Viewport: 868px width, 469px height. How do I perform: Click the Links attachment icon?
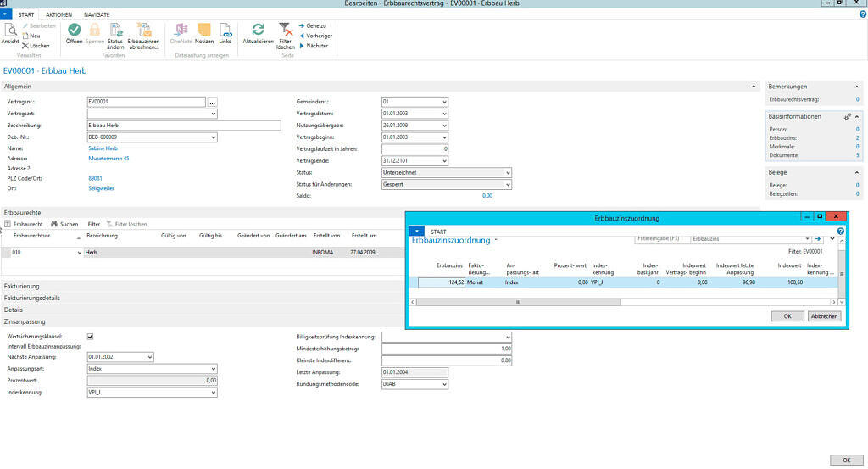[225, 30]
